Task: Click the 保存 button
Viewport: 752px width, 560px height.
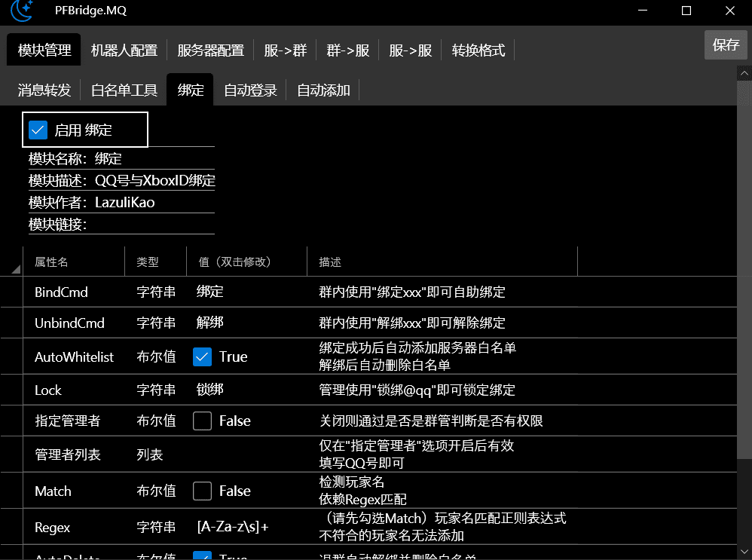Action: coord(726,45)
